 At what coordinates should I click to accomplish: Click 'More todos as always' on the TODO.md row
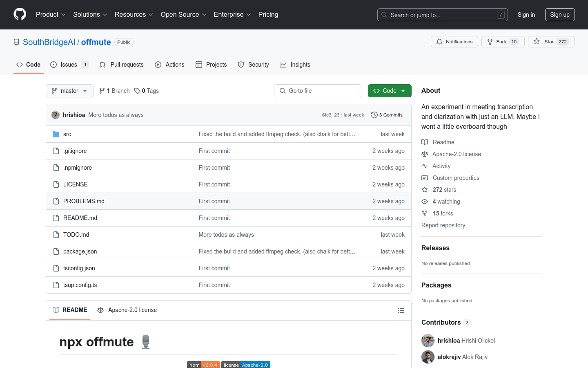coord(226,235)
